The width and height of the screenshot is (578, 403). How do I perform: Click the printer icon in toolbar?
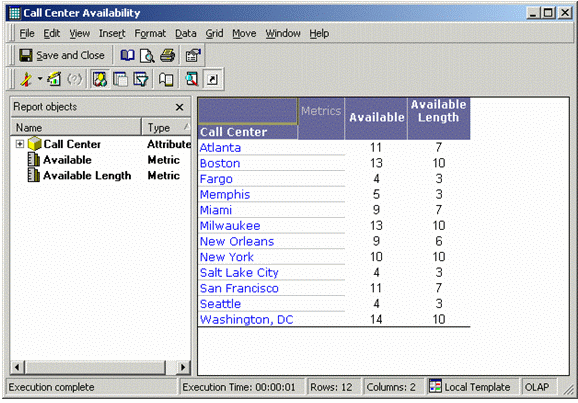pyautogui.click(x=167, y=56)
